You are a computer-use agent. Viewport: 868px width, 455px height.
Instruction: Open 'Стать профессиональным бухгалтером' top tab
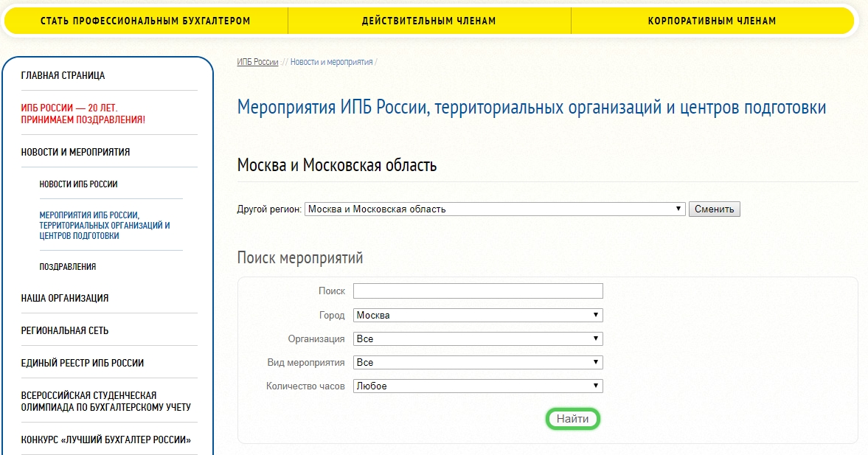coord(145,21)
